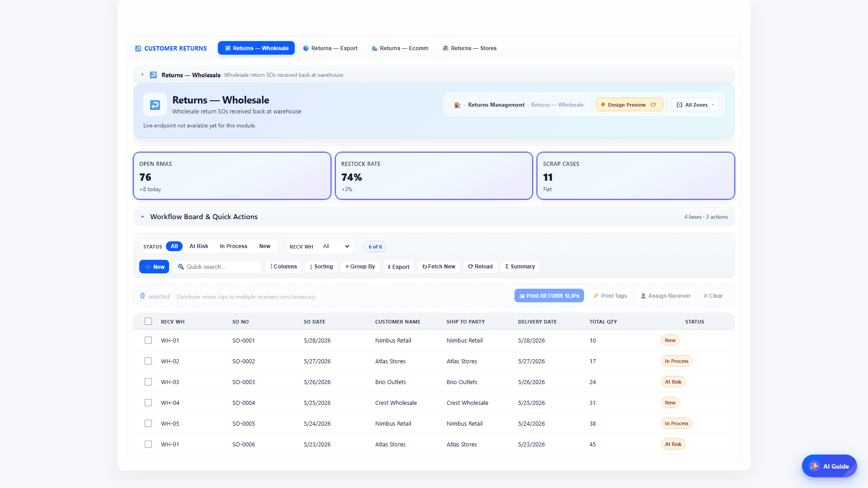
Task: Click the SO-0005 order number
Action: [x=244, y=423]
